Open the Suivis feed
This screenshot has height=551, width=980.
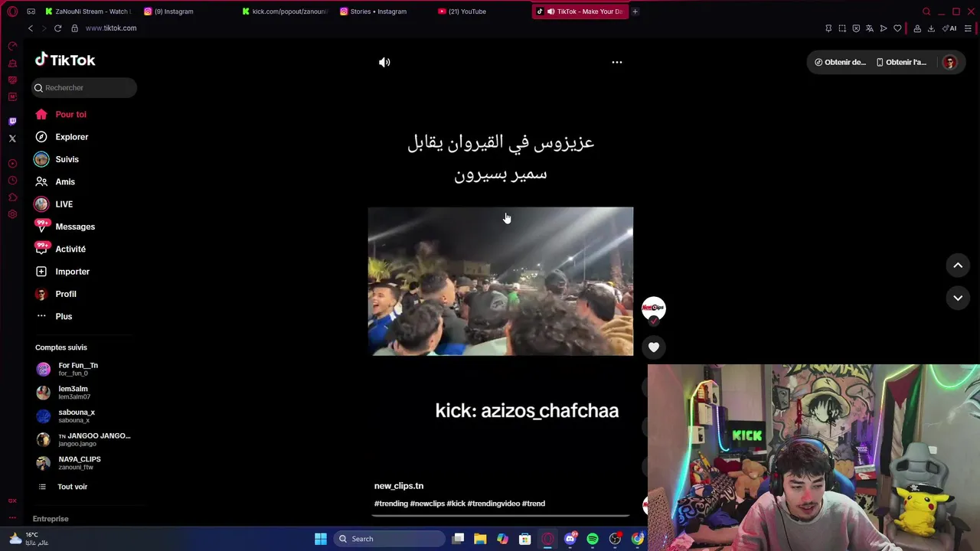coord(57,159)
